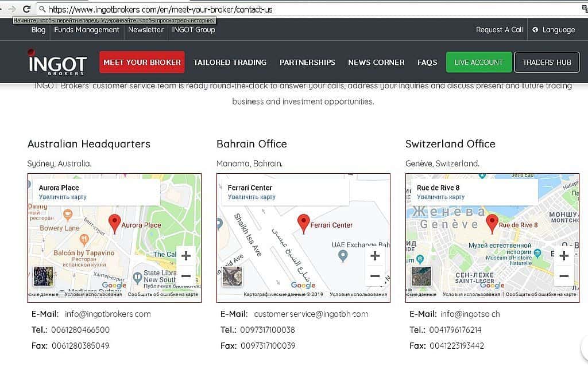
Task: Zoom in on the Sydney map
Action: (x=185, y=256)
